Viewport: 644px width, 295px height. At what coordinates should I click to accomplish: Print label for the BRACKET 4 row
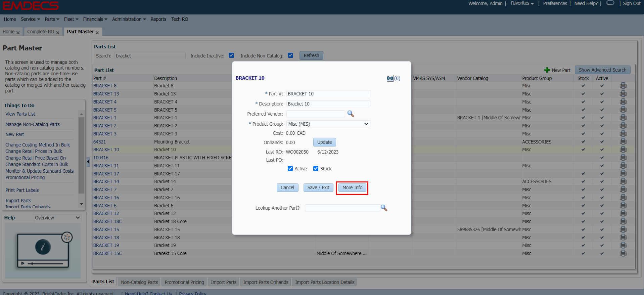pos(623,102)
